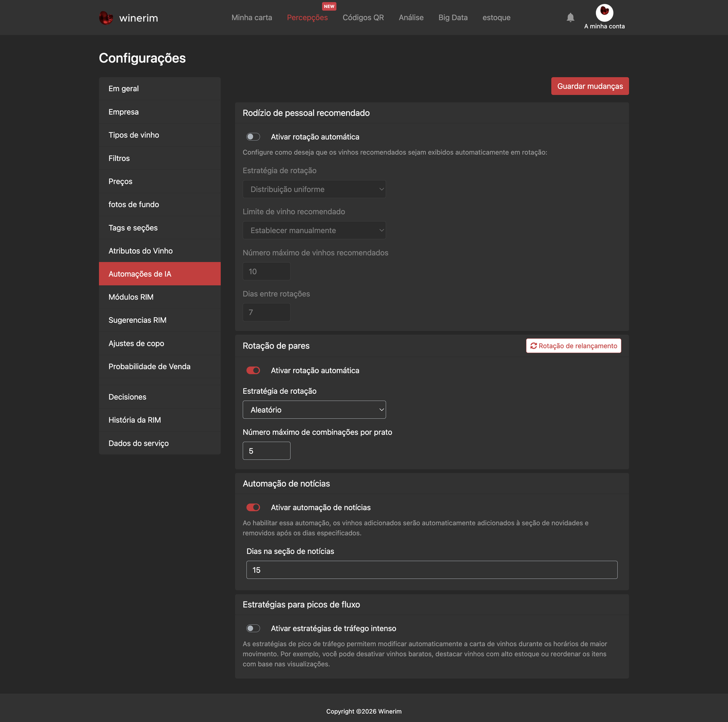Open A minha conta link
Screen dimensions: 728x722
[604, 26]
